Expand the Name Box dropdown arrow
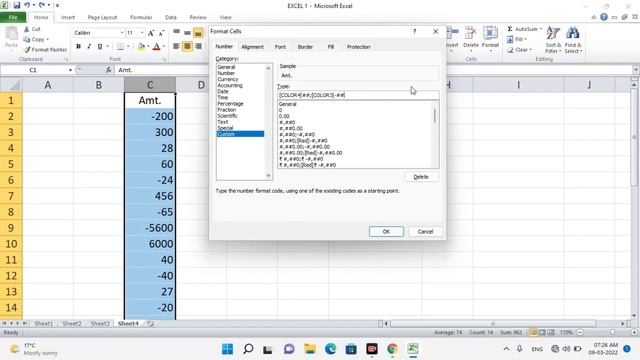 coord(70,70)
